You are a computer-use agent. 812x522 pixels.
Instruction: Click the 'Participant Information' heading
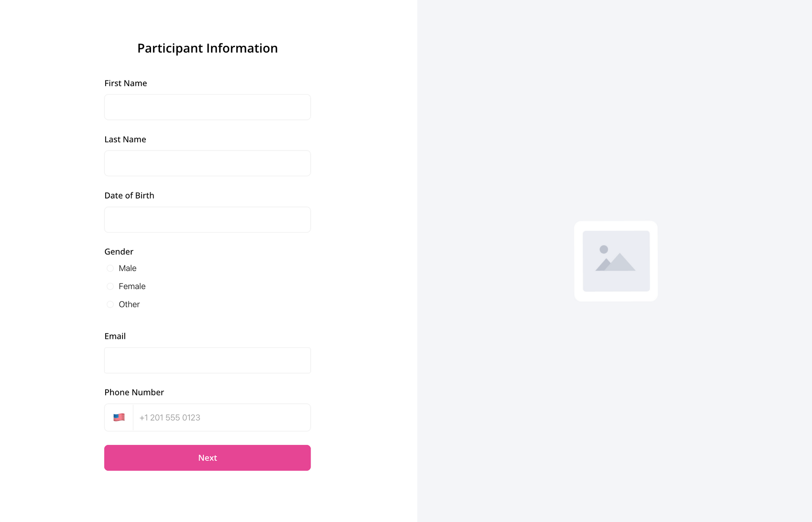coord(207,48)
